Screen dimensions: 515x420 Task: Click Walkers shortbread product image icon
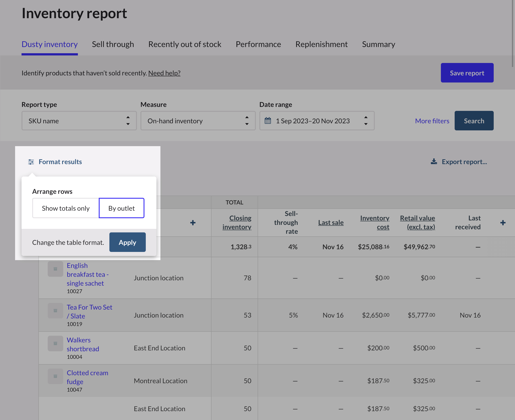coord(55,343)
